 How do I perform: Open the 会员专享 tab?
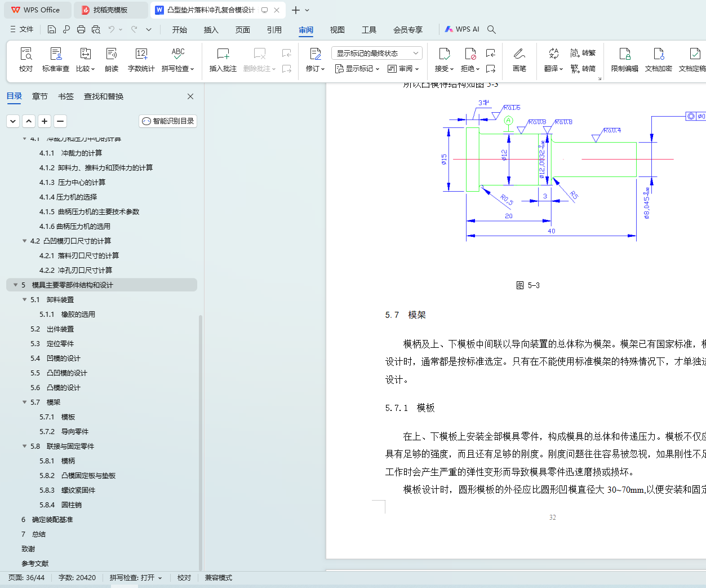pyautogui.click(x=408, y=30)
